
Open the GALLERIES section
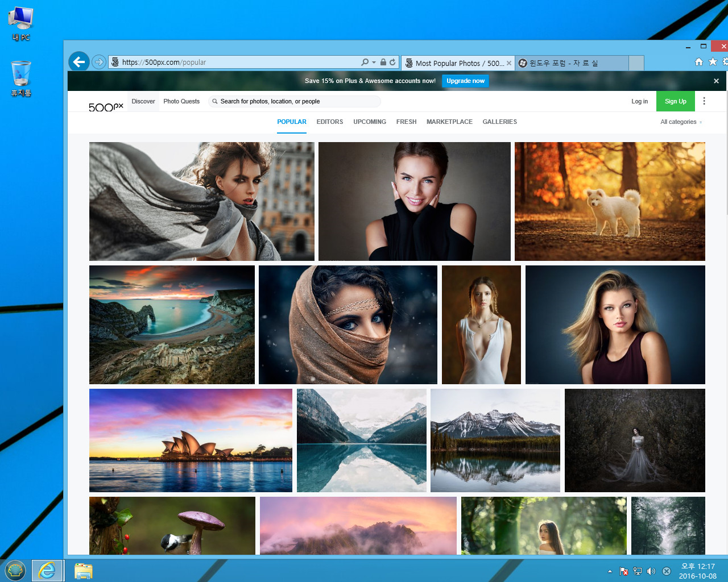(x=500, y=122)
